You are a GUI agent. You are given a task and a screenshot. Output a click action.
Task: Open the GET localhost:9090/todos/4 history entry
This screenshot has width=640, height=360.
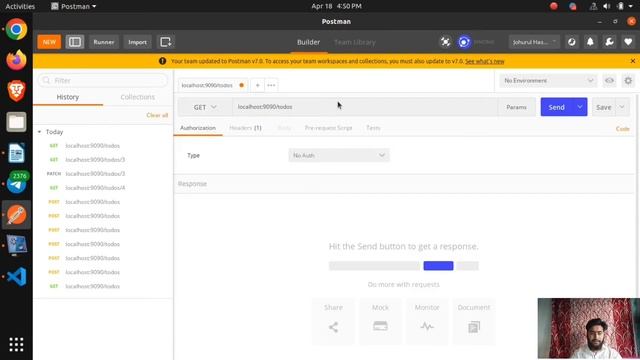coord(103,188)
